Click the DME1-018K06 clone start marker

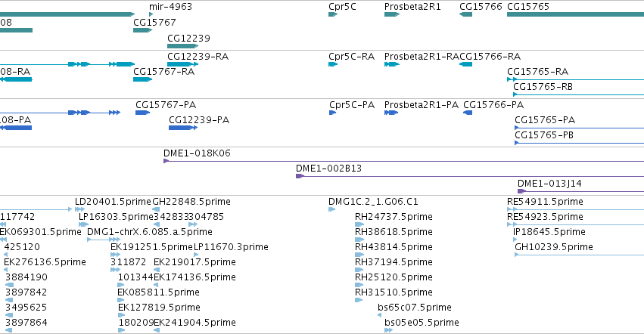point(166,160)
